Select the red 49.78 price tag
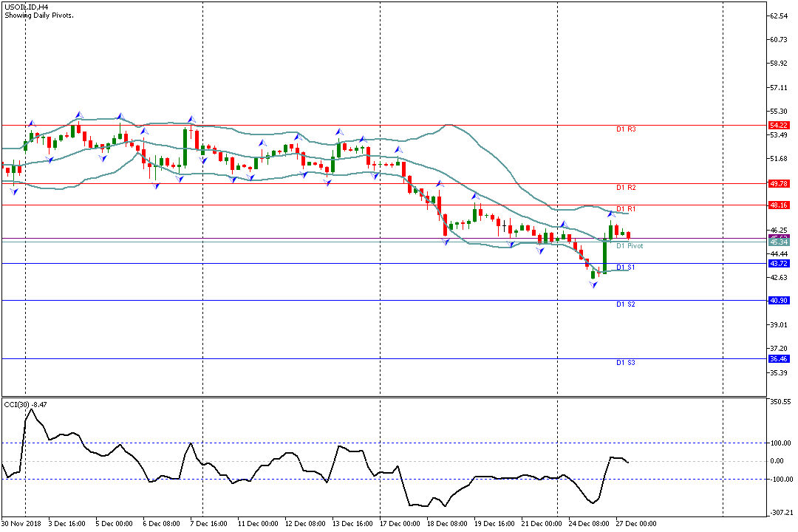798x532 pixels. [778, 183]
